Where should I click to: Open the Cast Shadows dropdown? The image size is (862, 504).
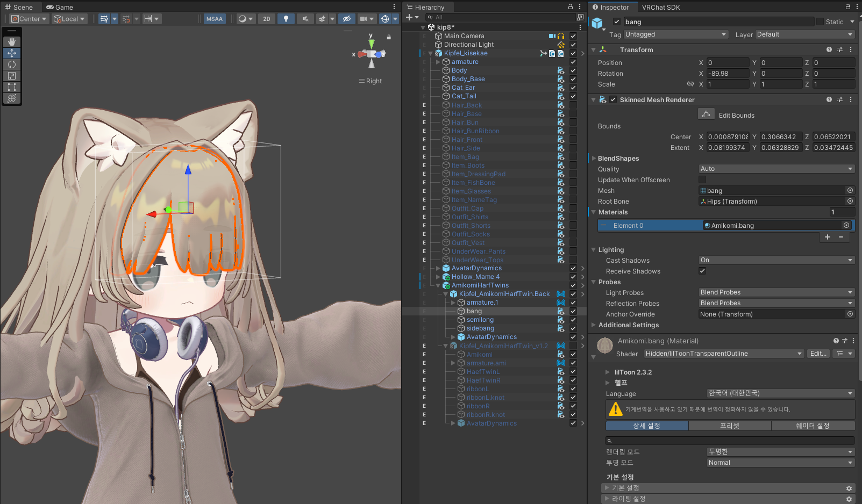click(x=776, y=260)
